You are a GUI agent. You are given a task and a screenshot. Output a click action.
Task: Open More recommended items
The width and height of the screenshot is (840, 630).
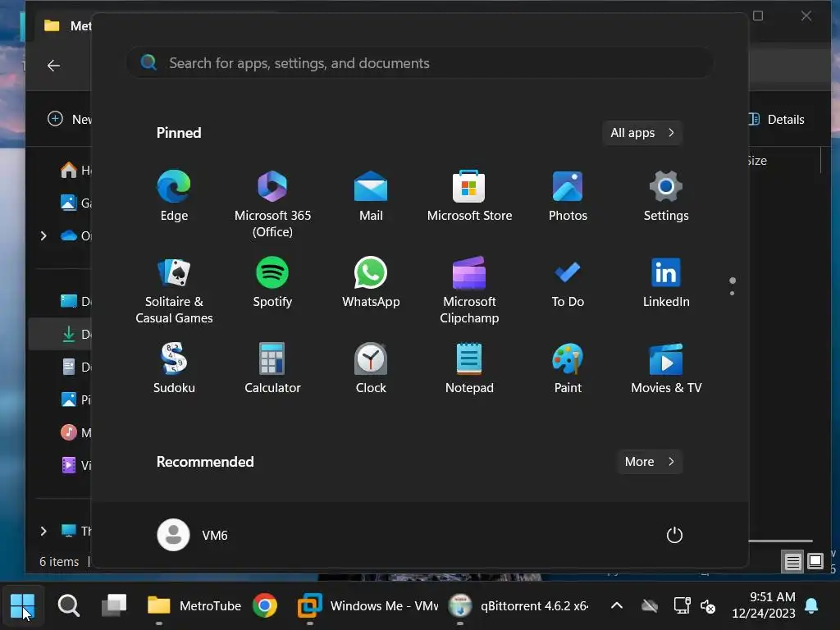pos(650,461)
